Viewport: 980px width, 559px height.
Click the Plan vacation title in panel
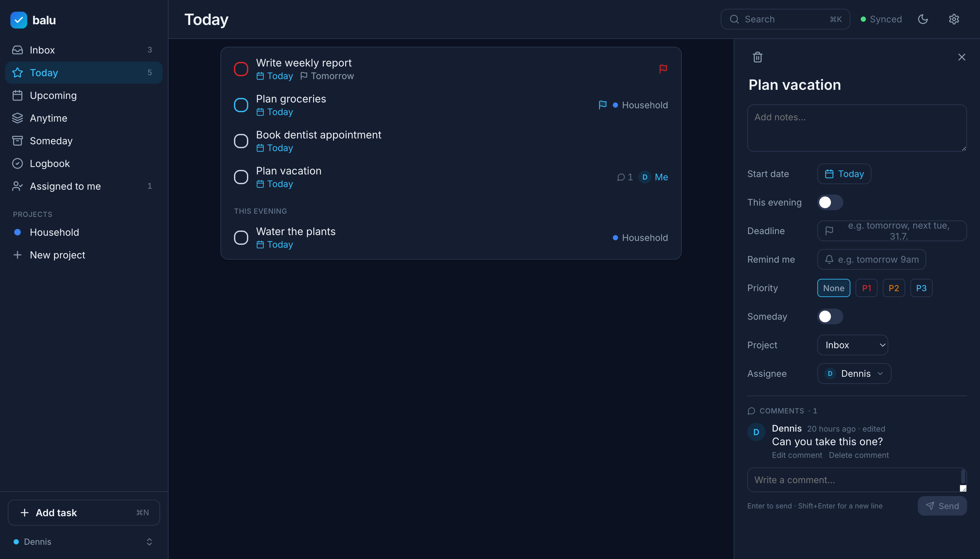pos(795,85)
